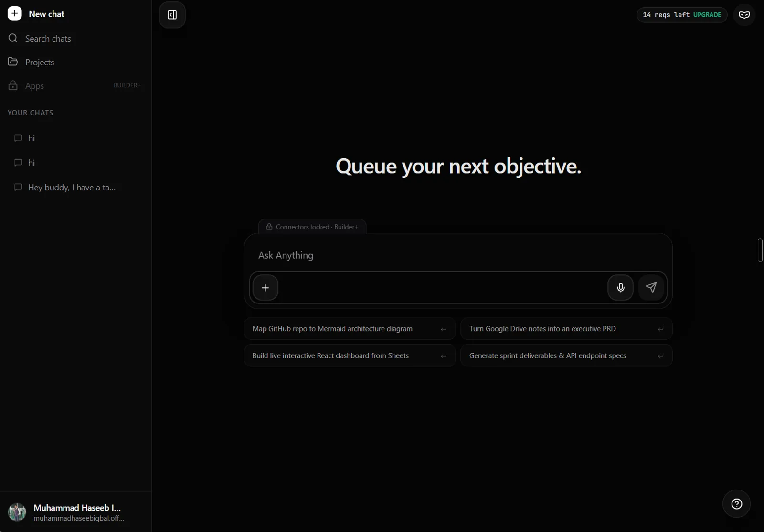Click the Projects folder icon

[13, 62]
